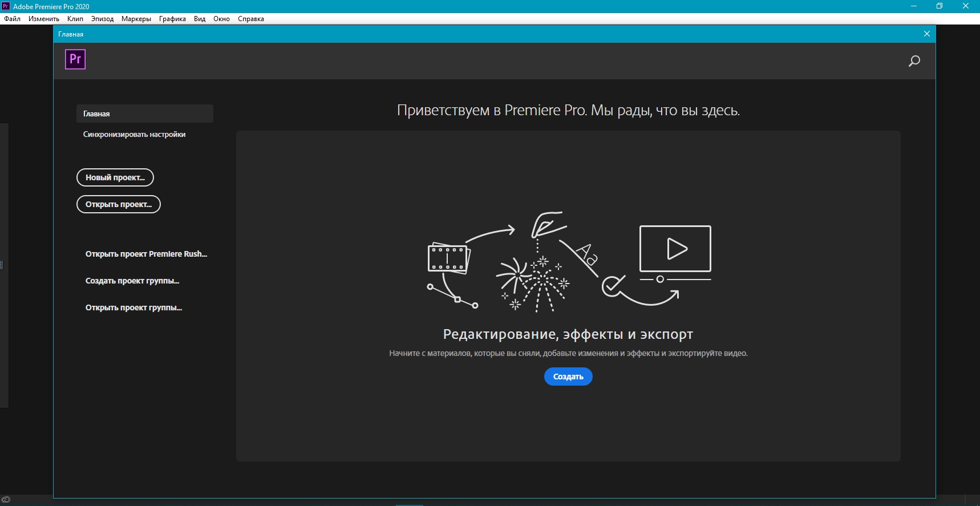Select Синхронизировать настройки in sidebar
The width and height of the screenshot is (980, 506).
pos(134,135)
